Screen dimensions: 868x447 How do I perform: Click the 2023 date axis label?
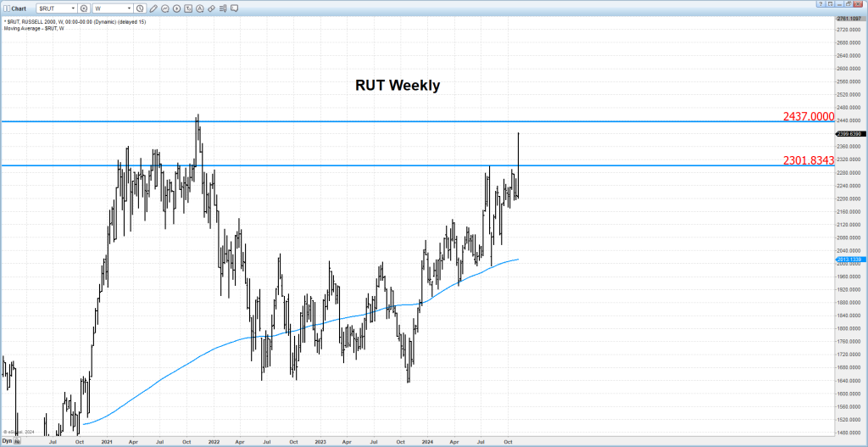coord(320,441)
